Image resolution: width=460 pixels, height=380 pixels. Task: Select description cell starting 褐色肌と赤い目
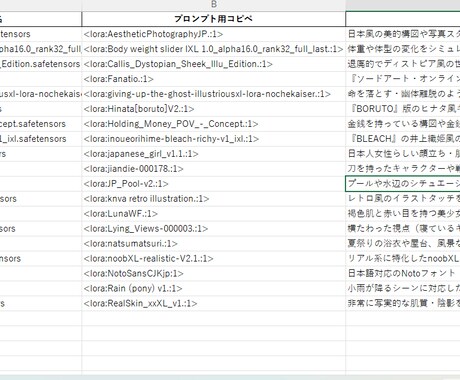(x=403, y=214)
